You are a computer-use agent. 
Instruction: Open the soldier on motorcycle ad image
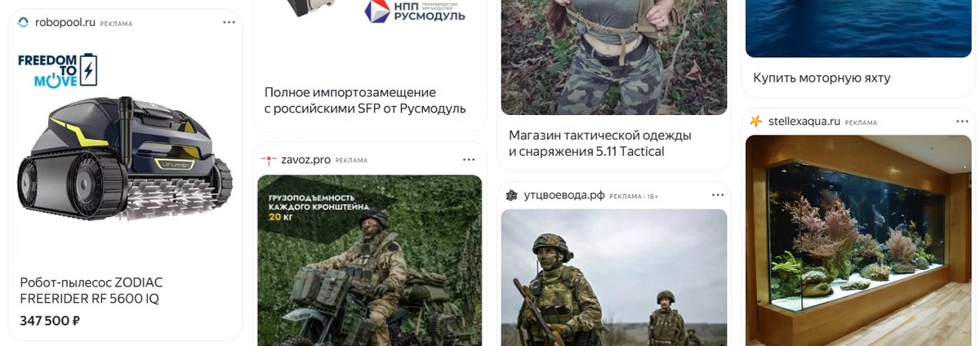pyautogui.click(x=370, y=260)
